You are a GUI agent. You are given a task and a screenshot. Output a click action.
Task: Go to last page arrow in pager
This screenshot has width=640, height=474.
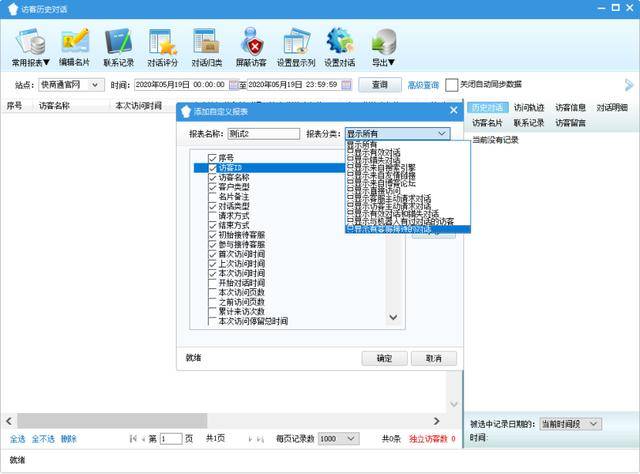tap(260, 439)
